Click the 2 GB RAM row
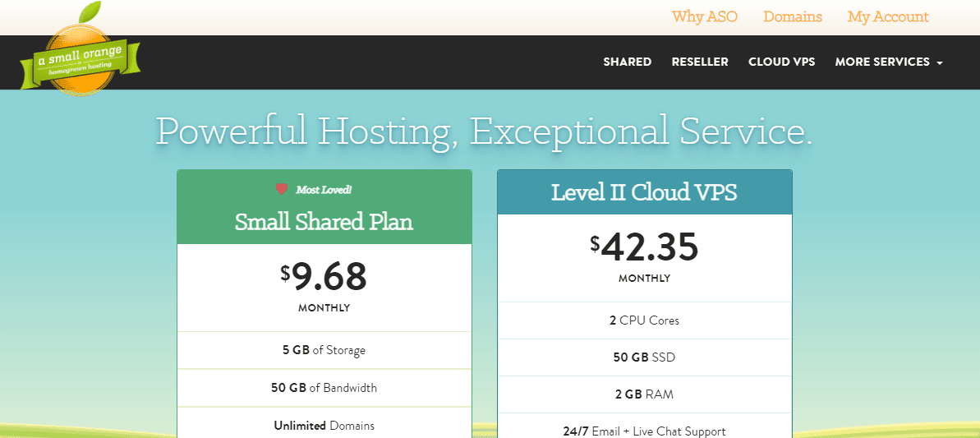The image size is (980, 438). pos(644,394)
